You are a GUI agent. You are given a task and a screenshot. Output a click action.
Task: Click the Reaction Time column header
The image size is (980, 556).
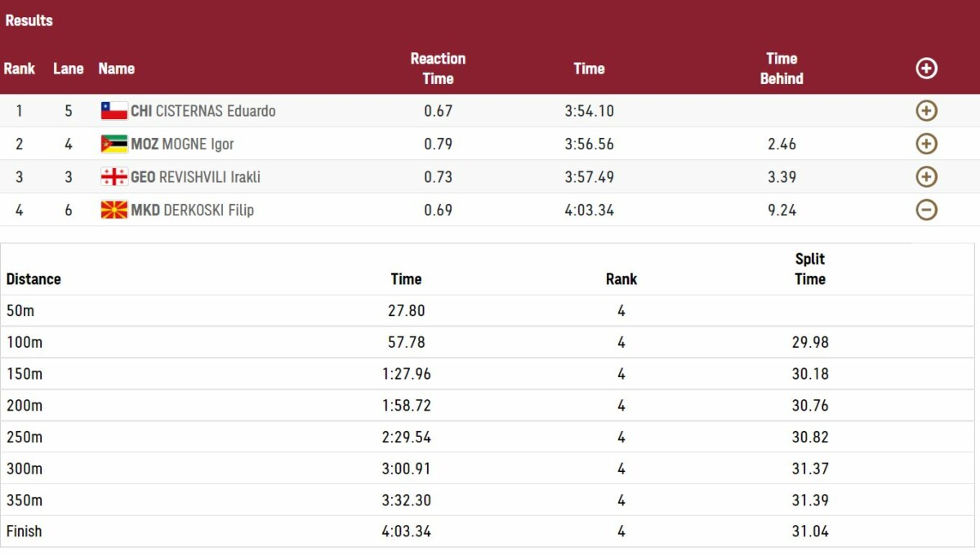pos(438,69)
